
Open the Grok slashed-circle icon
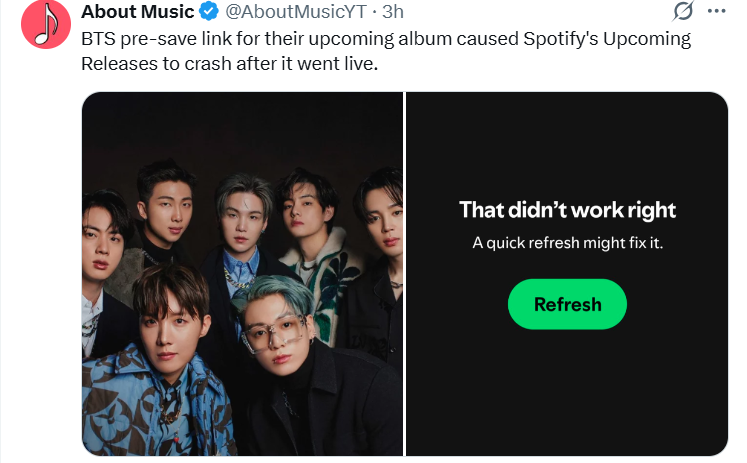[684, 12]
